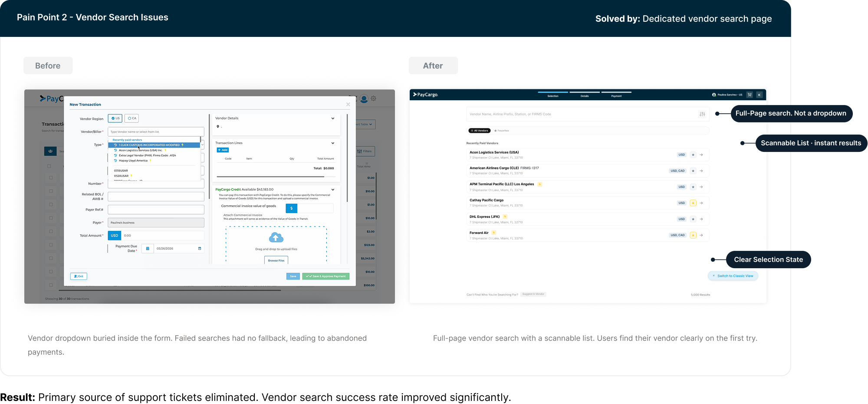Select the CA vendor region option
The image size is (868, 404).
coord(132,118)
